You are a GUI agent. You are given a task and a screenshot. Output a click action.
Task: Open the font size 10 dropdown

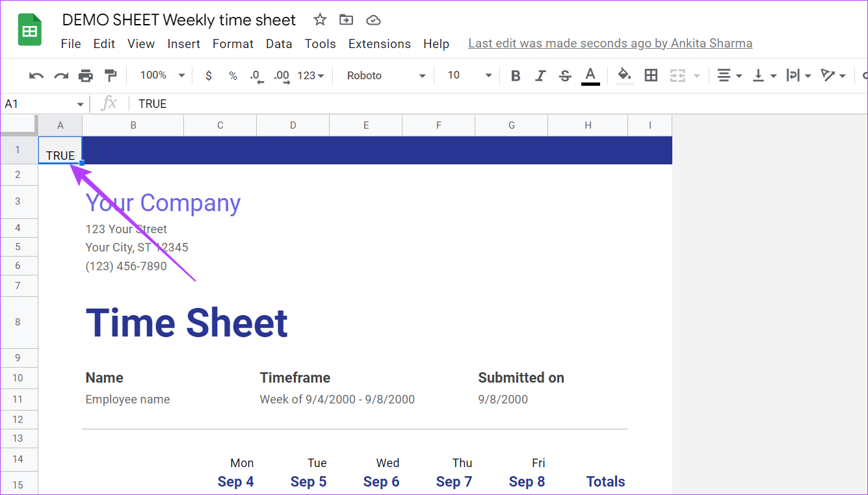(x=469, y=75)
